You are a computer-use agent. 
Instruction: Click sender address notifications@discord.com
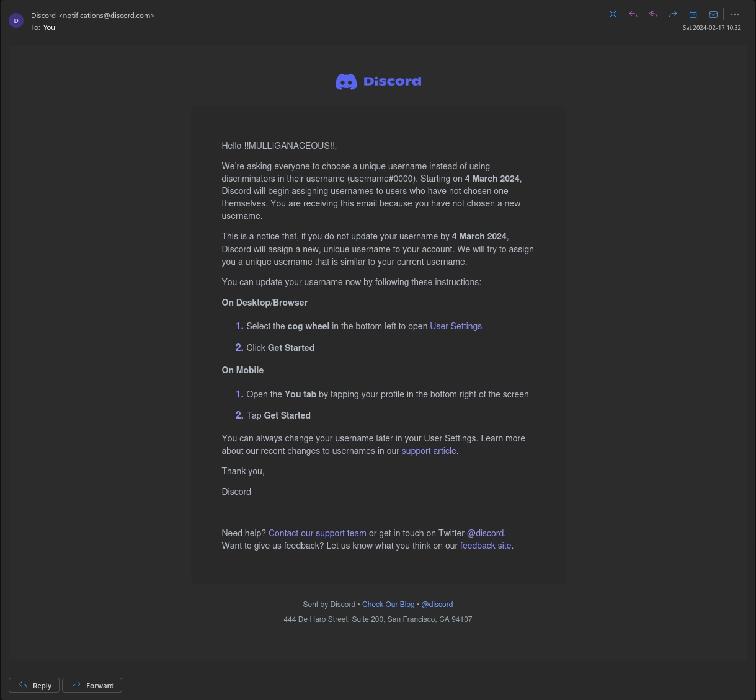pos(107,16)
